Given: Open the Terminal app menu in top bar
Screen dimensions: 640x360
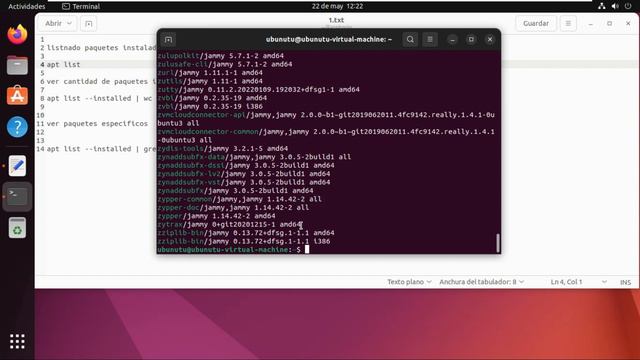Looking at the screenshot, I should click(x=81, y=6).
